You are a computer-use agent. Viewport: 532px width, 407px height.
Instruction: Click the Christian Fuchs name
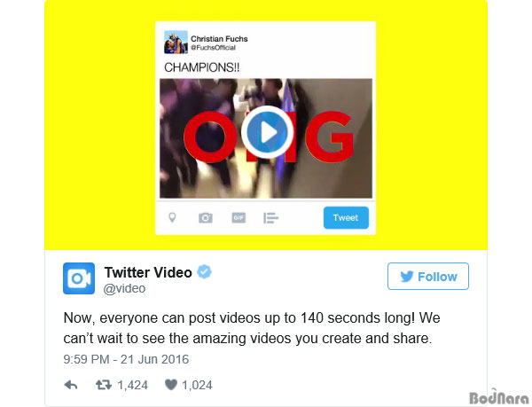(x=219, y=39)
